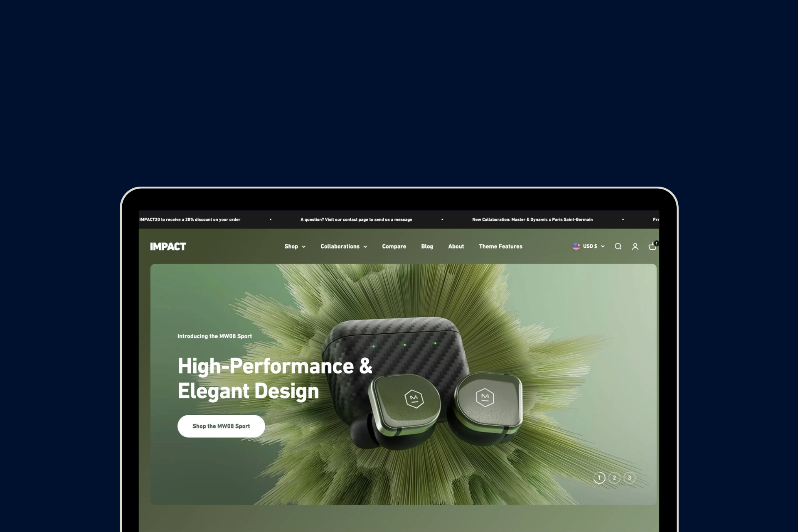Expand the Collaborations menu dropdown
Viewport: 798px width, 532px height.
pos(343,246)
